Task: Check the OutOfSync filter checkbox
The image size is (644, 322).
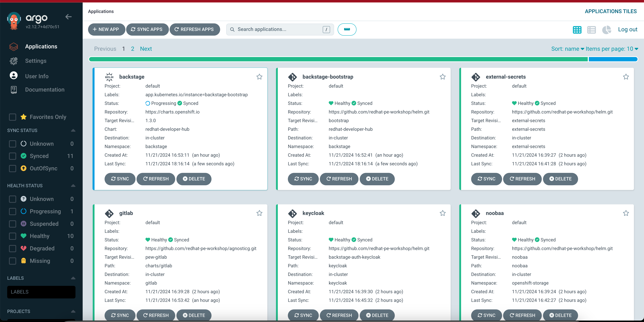Action: tap(13, 169)
